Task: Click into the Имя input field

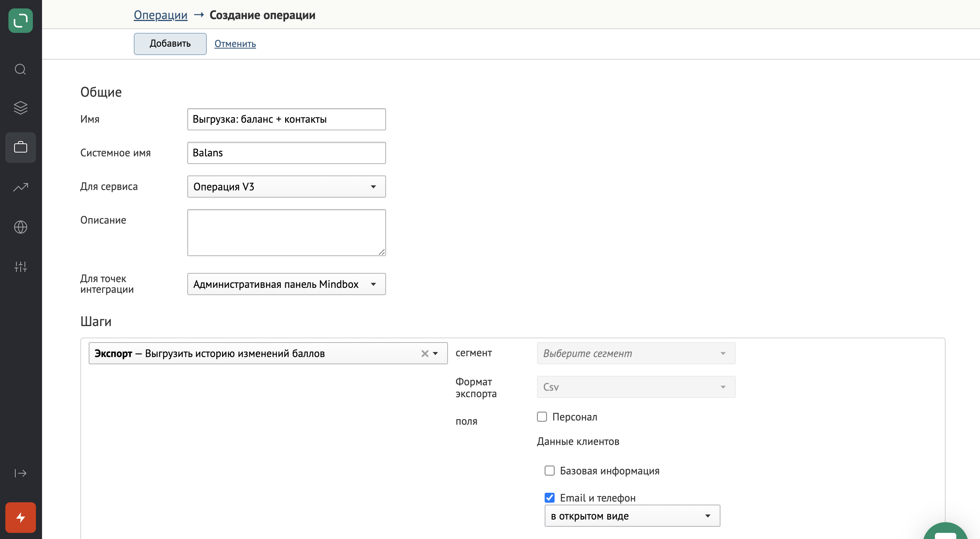Action: pyautogui.click(x=287, y=119)
